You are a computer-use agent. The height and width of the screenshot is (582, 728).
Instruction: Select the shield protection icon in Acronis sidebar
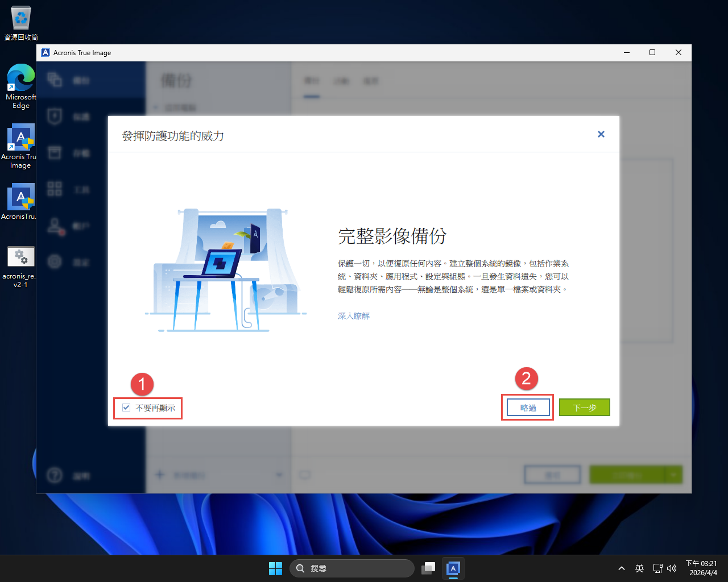pyautogui.click(x=55, y=116)
